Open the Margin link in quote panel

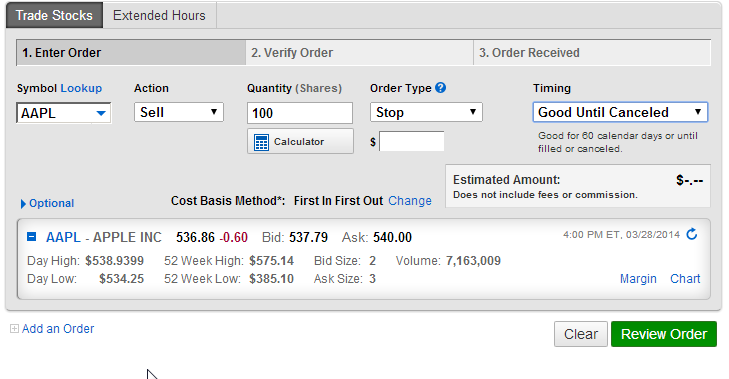[x=638, y=279]
